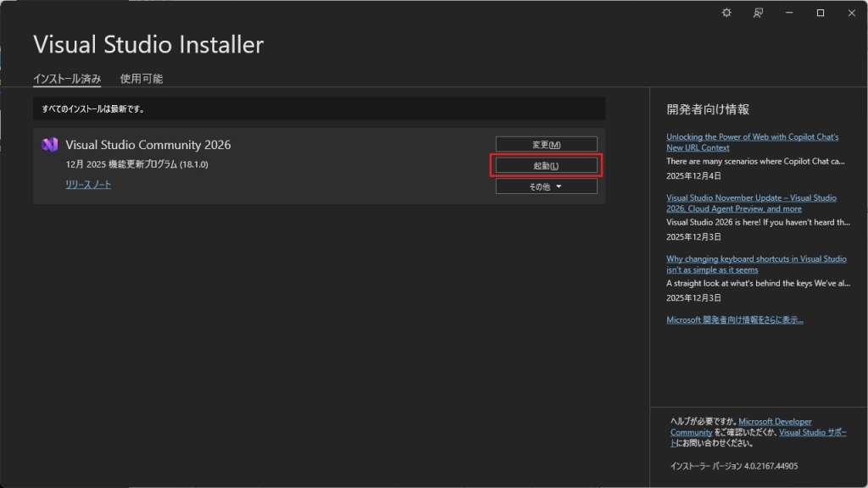This screenshot has width=868, height=488.
Task: Open Visual Studio November Update article link
Action: [x=751, y=202]
